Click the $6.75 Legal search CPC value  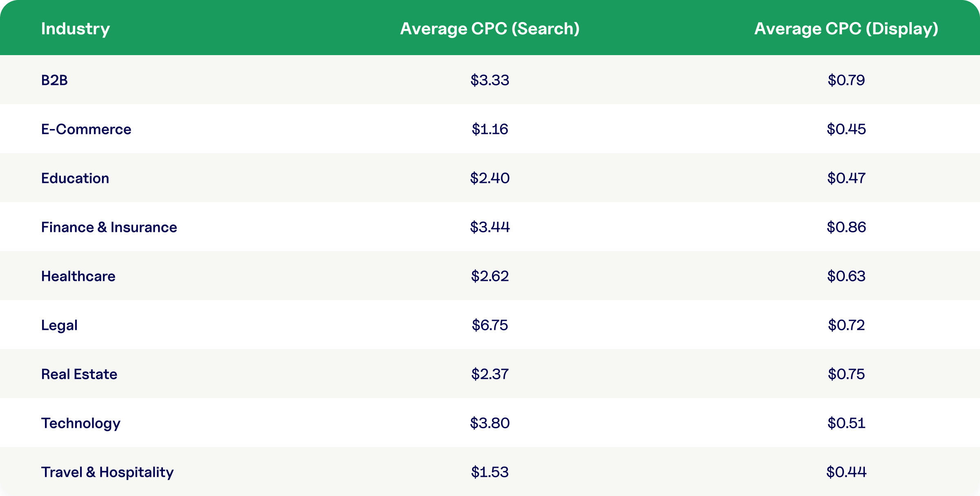(490, 325)
